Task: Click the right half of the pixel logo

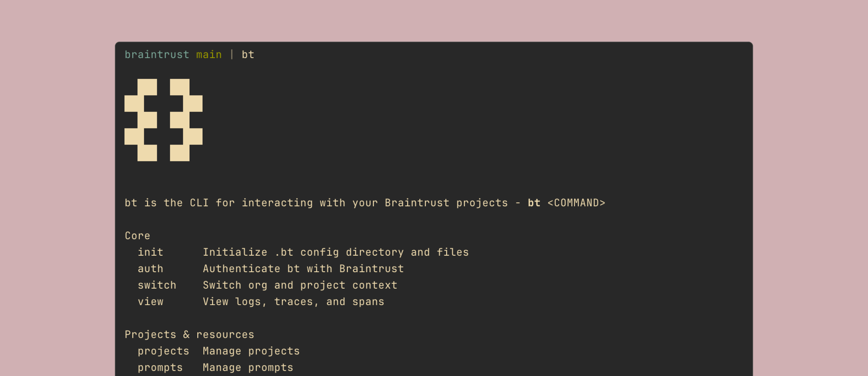Action: (x=186, y=120)
